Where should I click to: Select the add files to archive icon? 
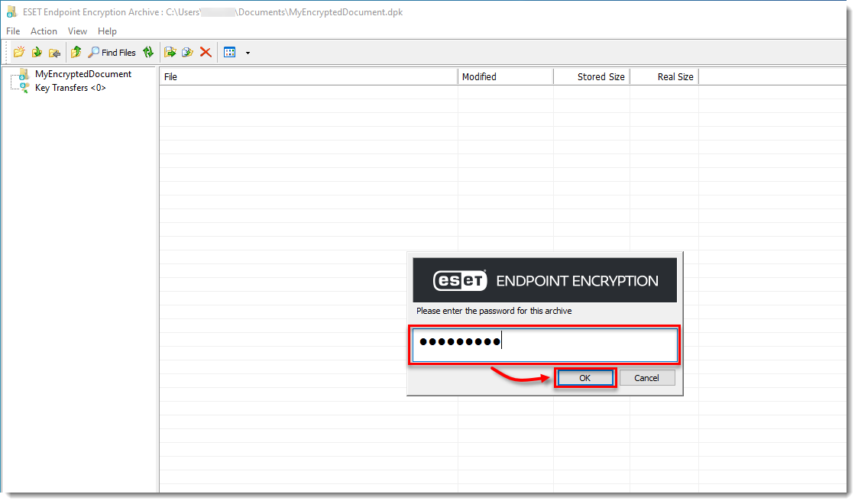[35, 52]
